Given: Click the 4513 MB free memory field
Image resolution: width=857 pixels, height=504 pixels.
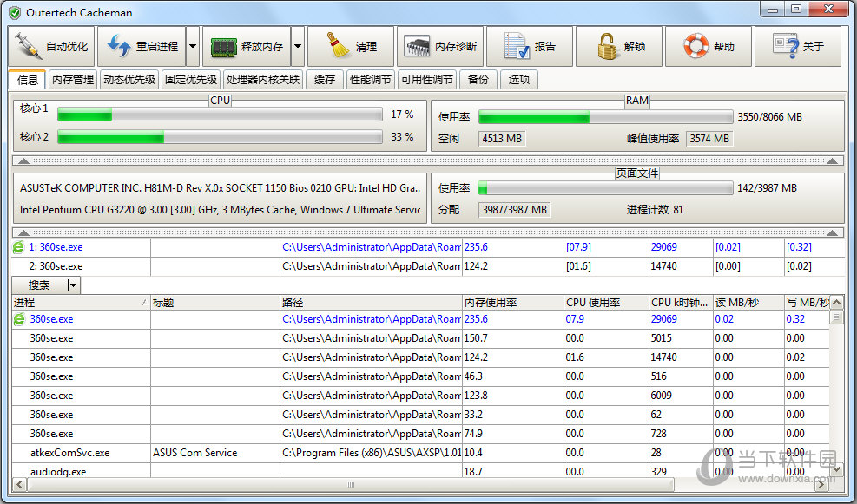Looking at the screenshot, I should [502, 139].
